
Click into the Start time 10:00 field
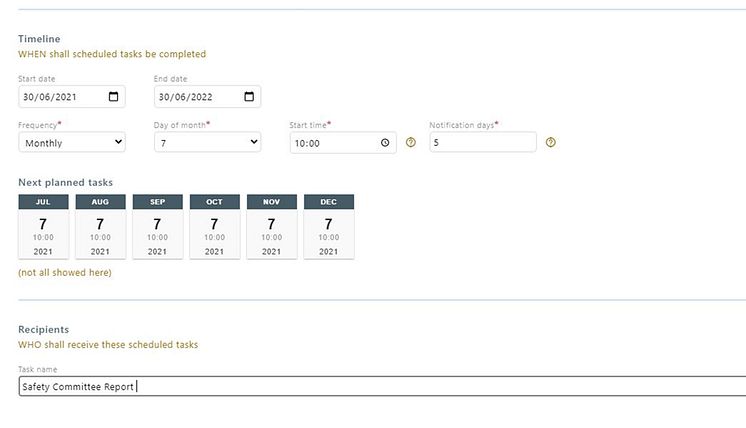click(343, 143)
